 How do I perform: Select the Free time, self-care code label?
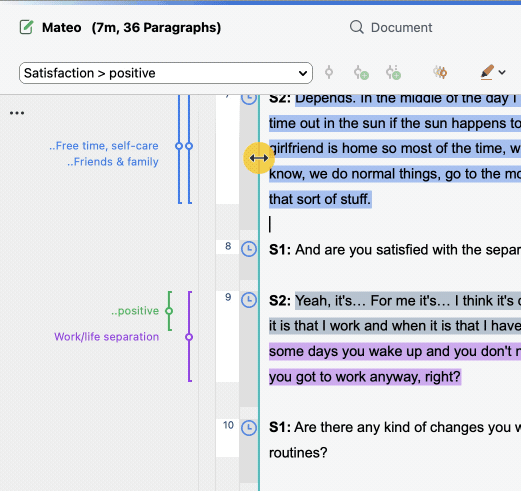click(x=104, y=146)
